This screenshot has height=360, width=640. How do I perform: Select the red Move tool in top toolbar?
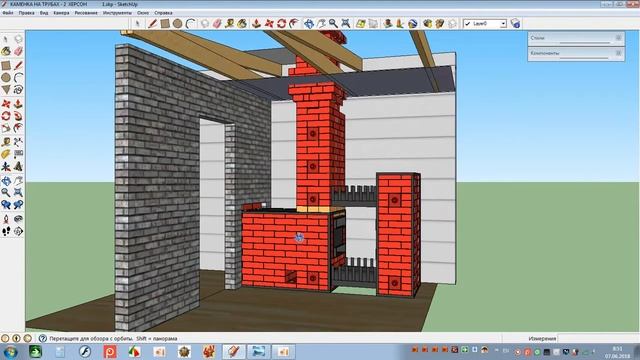tap(269, 24)
